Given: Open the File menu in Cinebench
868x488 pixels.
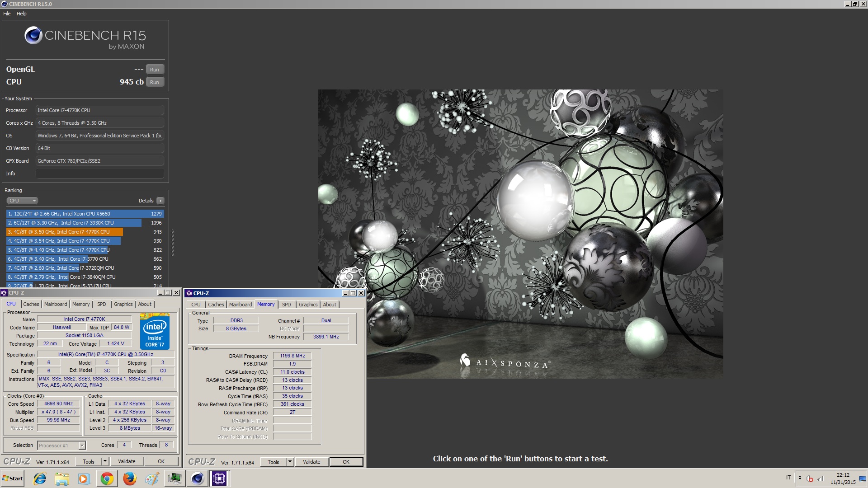Looking at the screenshot, I should coord(7,14).
